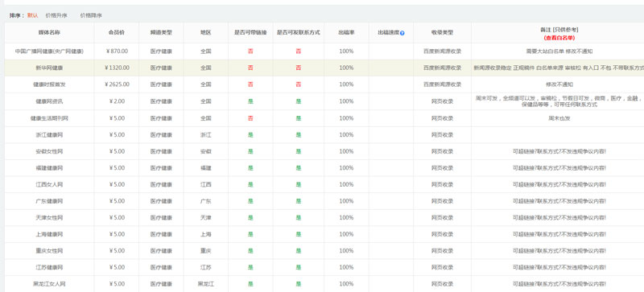The height and width of the screenshot is (292, 644).
Task: Select the ¥2.00 price cell
Action: click(117, 101)
